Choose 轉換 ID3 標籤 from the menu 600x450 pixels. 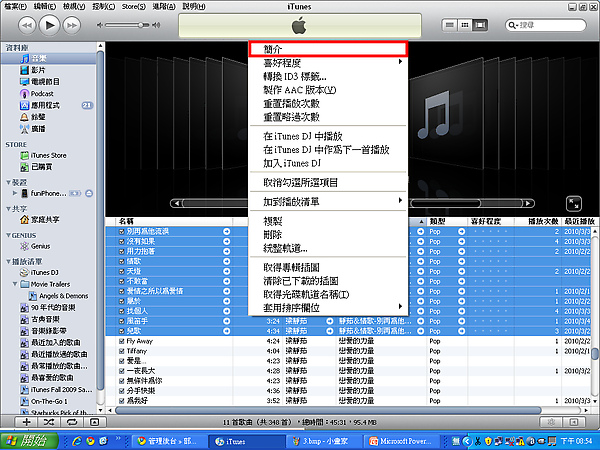point(328,77)
